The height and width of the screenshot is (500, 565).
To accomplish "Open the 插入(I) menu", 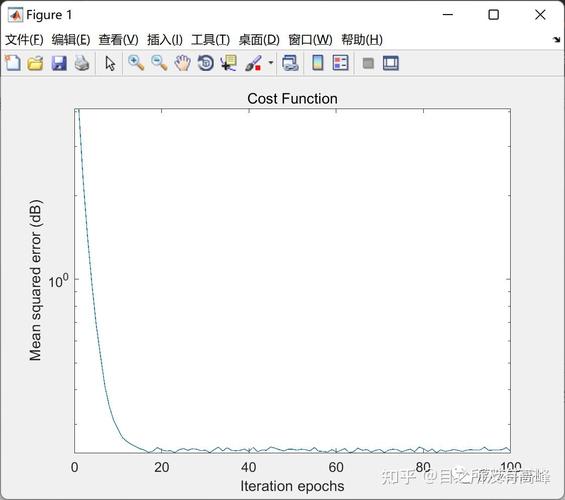I will 165,40.
